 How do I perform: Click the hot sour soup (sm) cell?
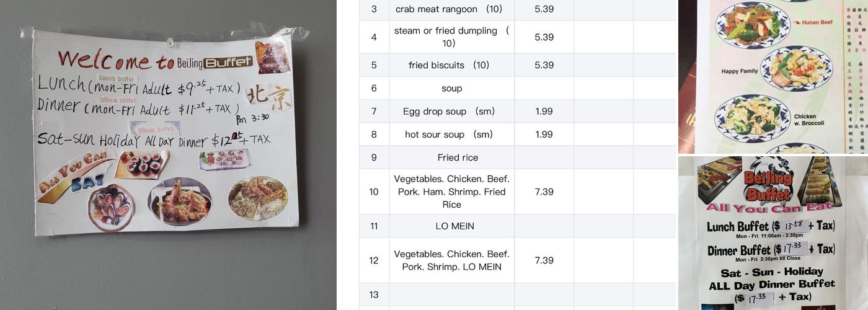pos(451,135)
